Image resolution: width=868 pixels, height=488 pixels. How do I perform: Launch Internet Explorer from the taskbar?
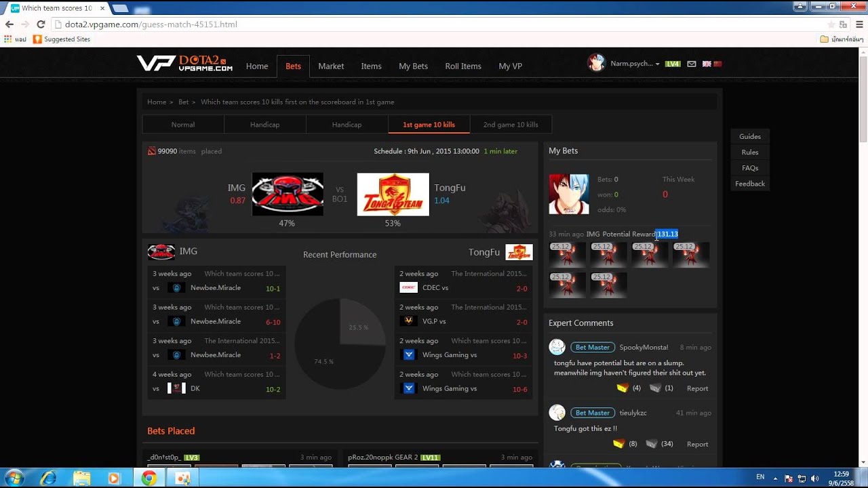pos(48,479)
